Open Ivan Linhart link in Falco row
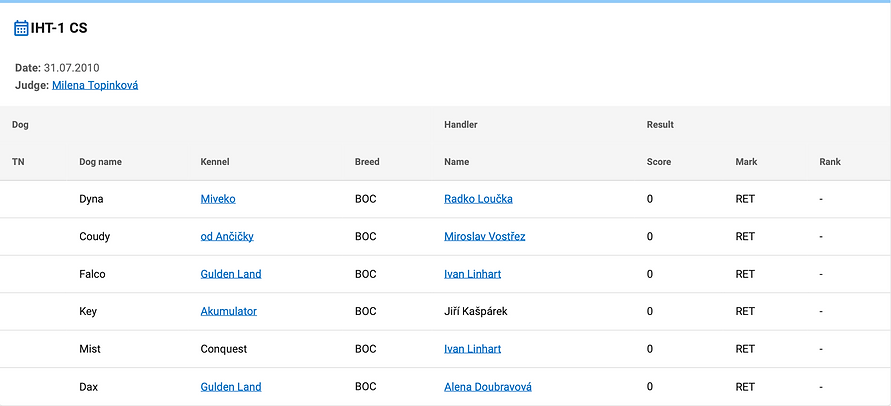The image size is (891, 406). pyautogui.click(x=473, y=274)
